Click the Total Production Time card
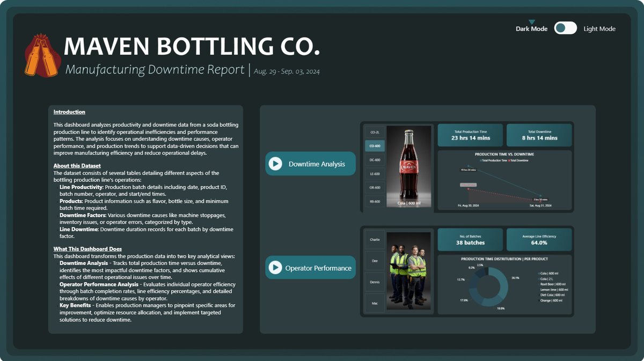This screenshot has height=361, width=644. [x=470, y=135]
